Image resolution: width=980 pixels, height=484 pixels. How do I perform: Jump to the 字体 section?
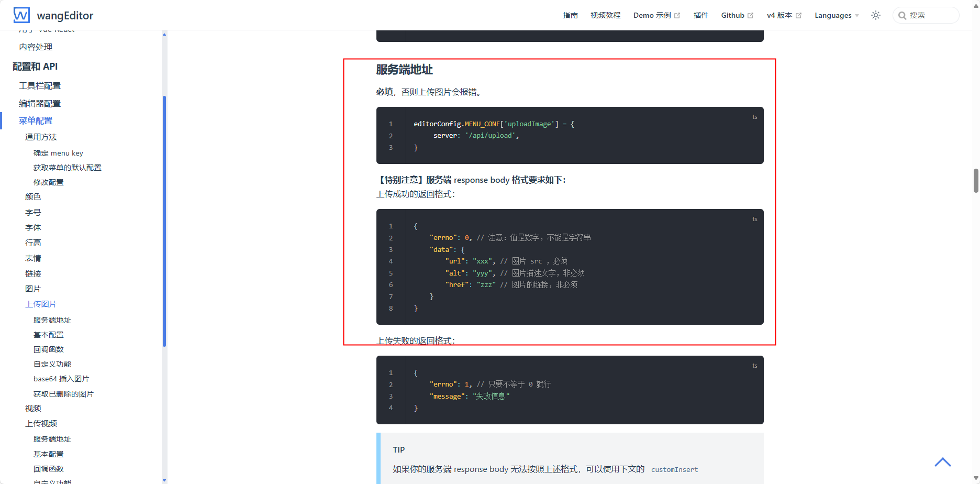coord(33,227)
